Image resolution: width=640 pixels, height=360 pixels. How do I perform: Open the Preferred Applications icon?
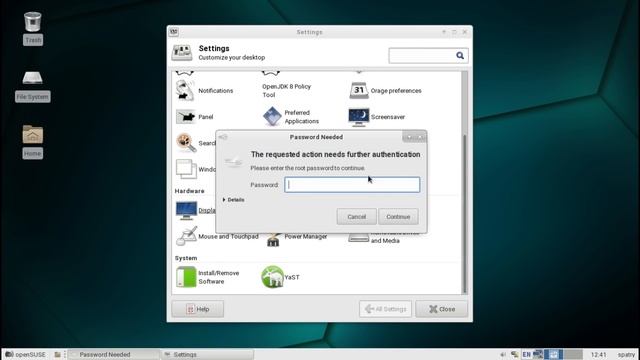[272, 117]
